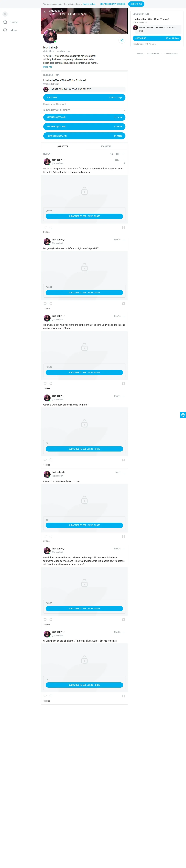Screen dimensions: 186x868
Task: Expand bio with More info
Action: click(48, 67)
